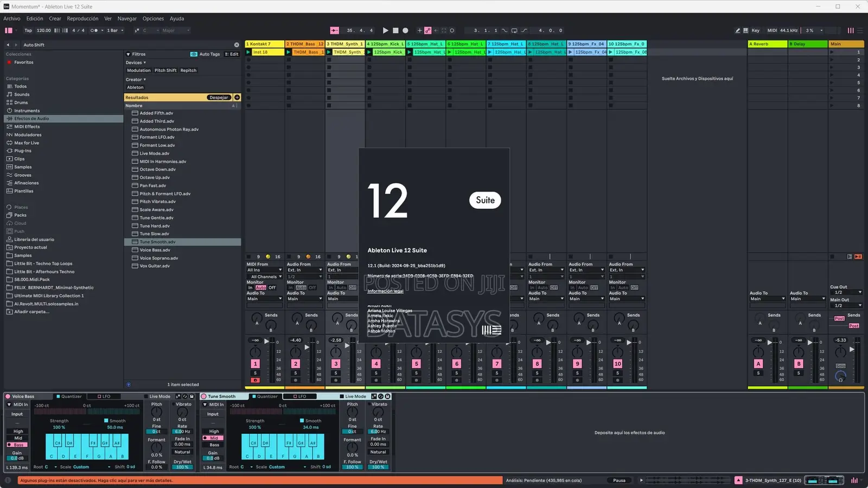Select Instruments in the browser sidebar

[27, 111]
